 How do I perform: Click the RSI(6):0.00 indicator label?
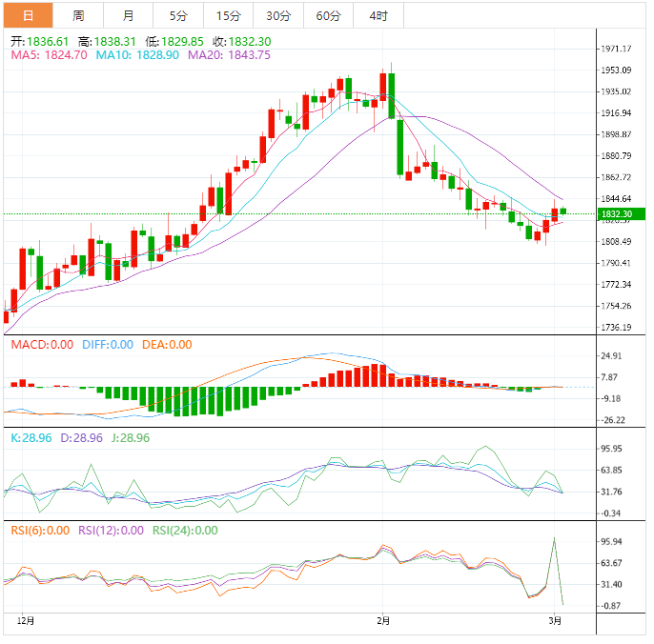coord(40,531)
